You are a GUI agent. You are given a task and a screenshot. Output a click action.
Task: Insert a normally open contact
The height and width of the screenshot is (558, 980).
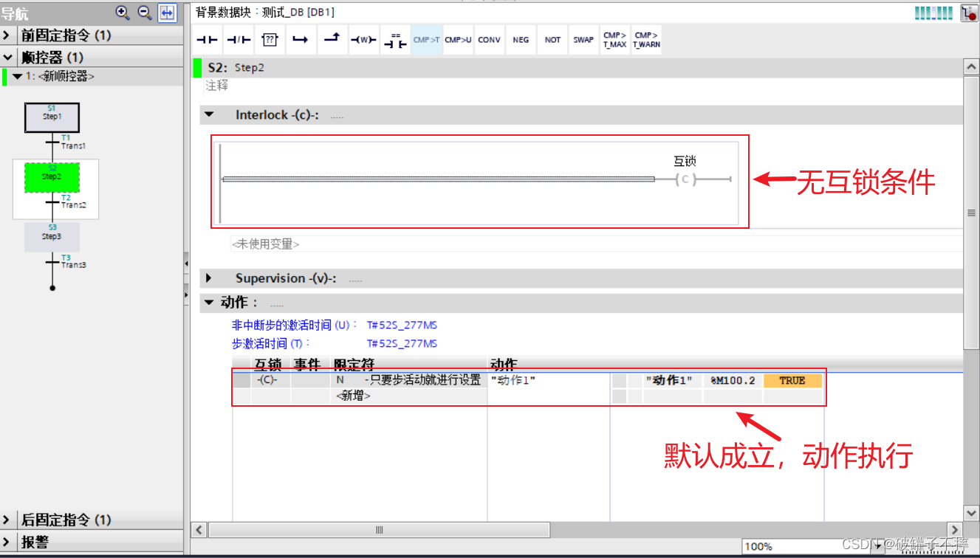tap(207, 40)
